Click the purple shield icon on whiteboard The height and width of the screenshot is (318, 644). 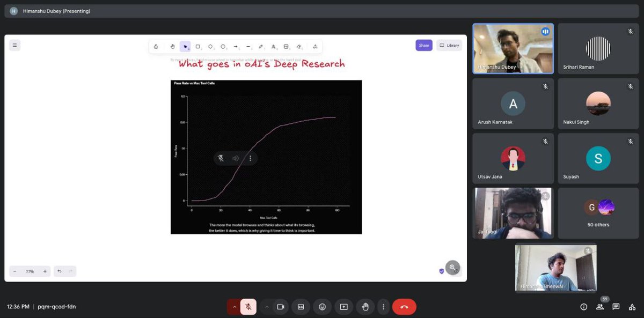(442, 271)
